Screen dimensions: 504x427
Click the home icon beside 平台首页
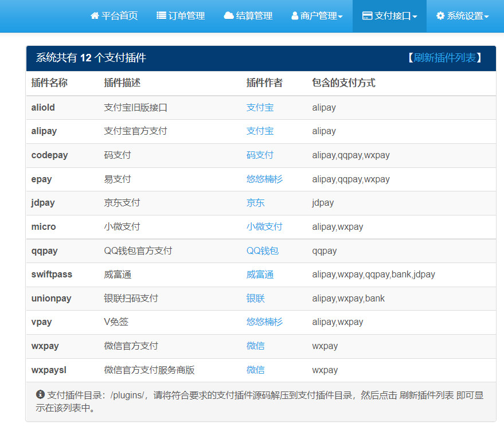coord(95,15)
